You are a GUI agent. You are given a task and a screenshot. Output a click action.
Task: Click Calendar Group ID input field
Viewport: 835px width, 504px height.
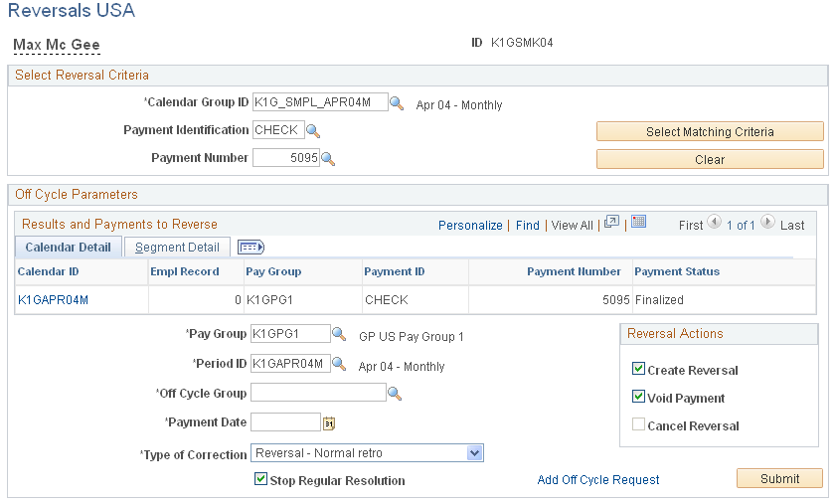(320, 102)
